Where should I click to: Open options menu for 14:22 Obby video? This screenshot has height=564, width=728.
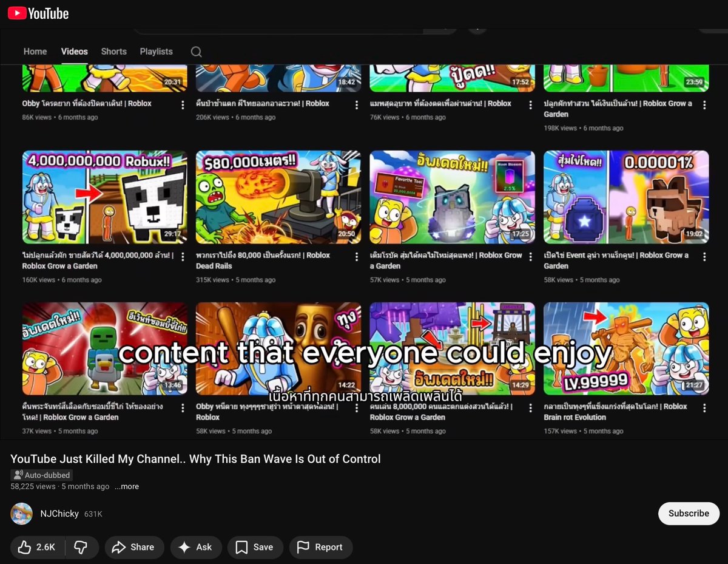357,408
